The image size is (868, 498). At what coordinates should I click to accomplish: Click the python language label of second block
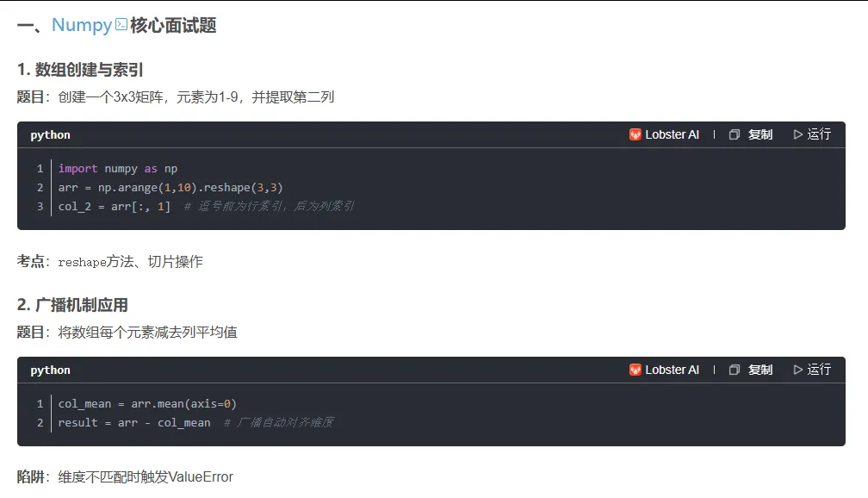click(x=50, y=370)
